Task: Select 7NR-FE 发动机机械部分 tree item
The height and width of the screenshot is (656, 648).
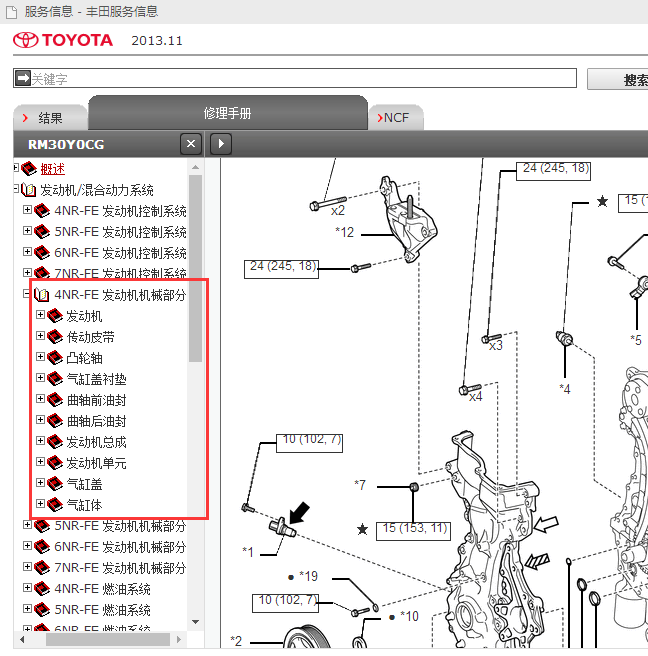Action: (120, 568)
